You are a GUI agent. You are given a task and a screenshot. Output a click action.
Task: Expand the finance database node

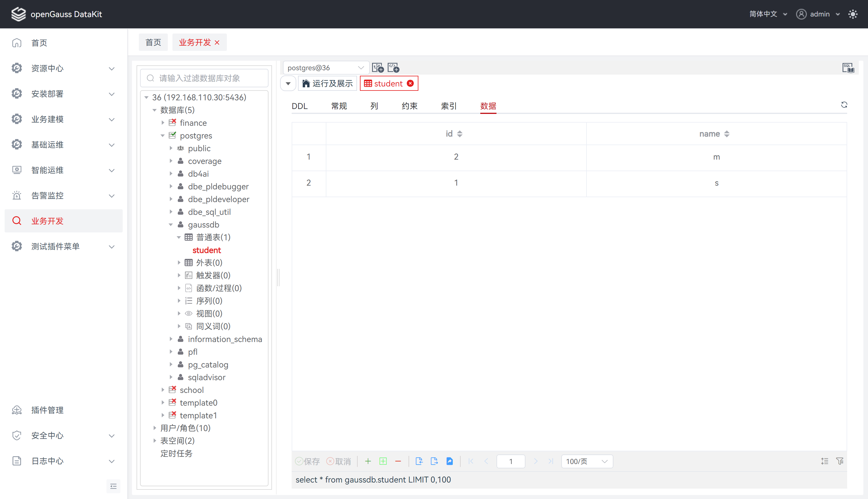pos(163,123)
